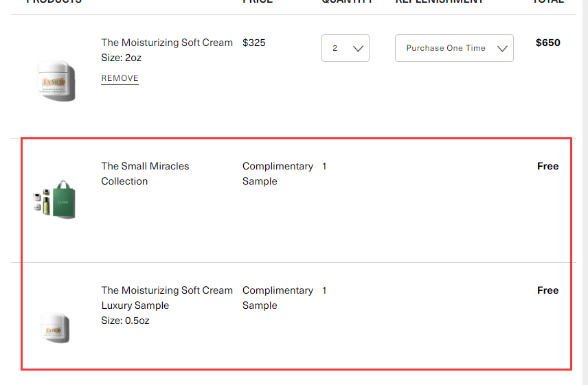Click Free total in the Small Miracles row
This screenshot has height=385, width=588.
click(548, 166)
